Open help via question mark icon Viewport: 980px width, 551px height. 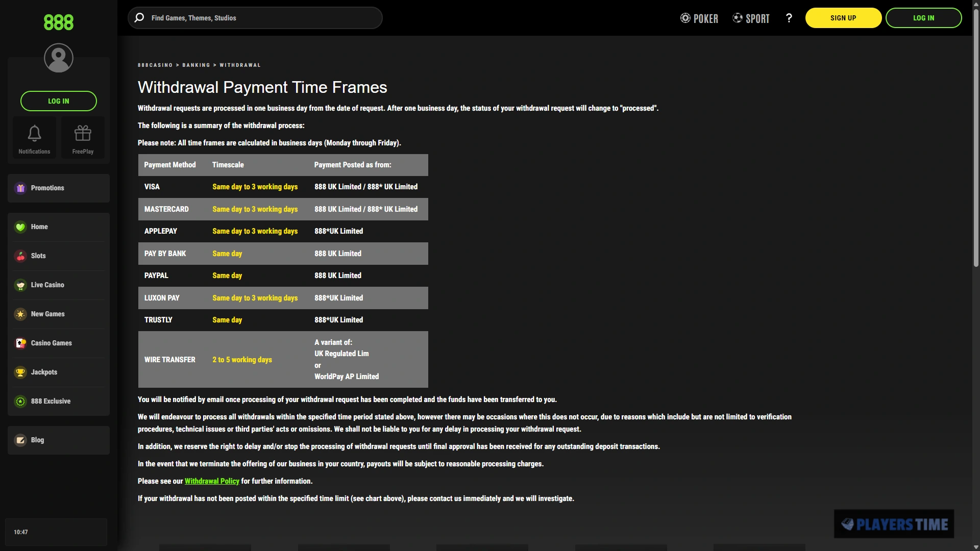[x=789, y=18]
